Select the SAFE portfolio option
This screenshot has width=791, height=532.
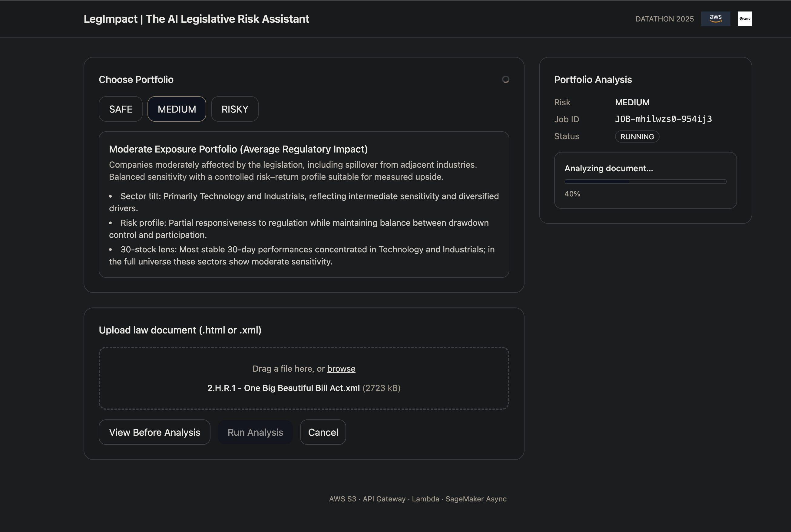click(x=121, y=109)
